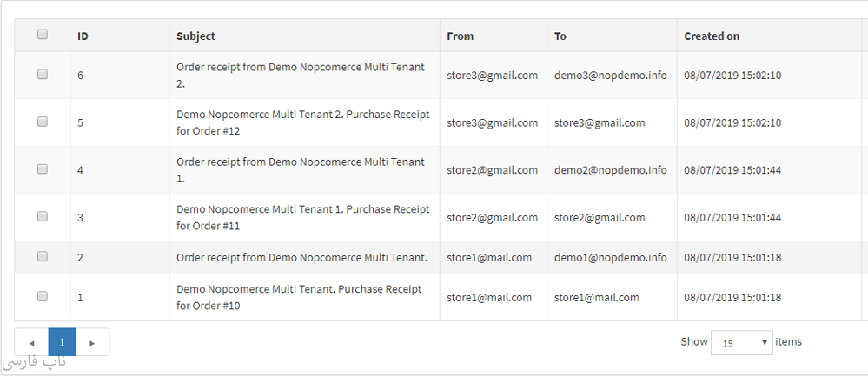Click the demo3@nopdemo.info recipient cell

click(610, 76)
